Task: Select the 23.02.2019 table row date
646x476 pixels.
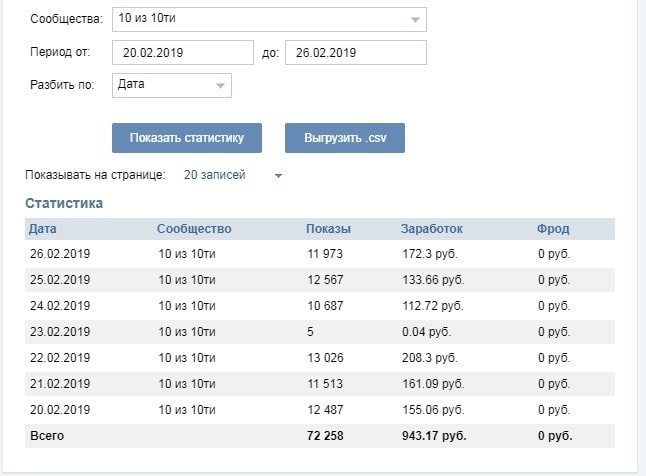Action: coord(60,332)
